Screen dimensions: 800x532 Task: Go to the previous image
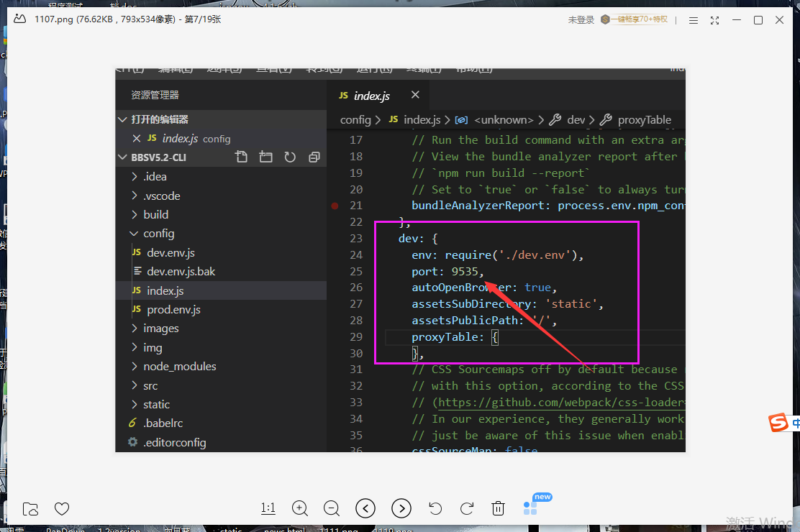(x=365, y=508)
